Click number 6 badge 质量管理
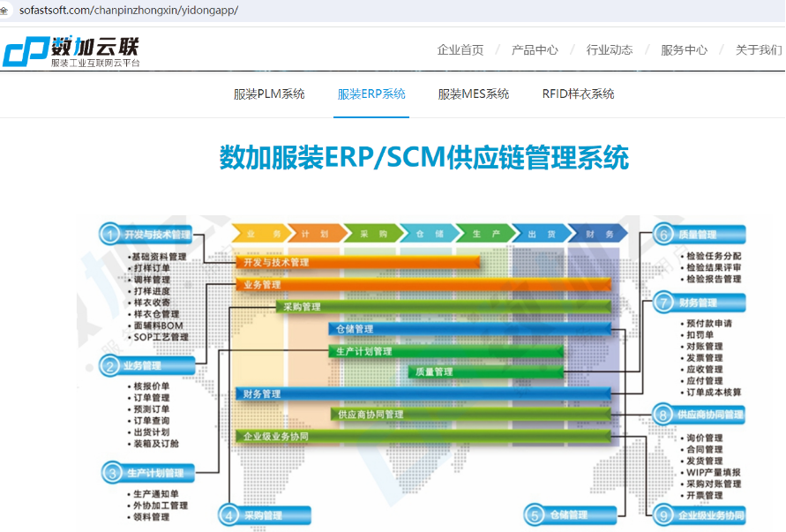The width and height of the screenshot is (786, 532). click(700, 234)
